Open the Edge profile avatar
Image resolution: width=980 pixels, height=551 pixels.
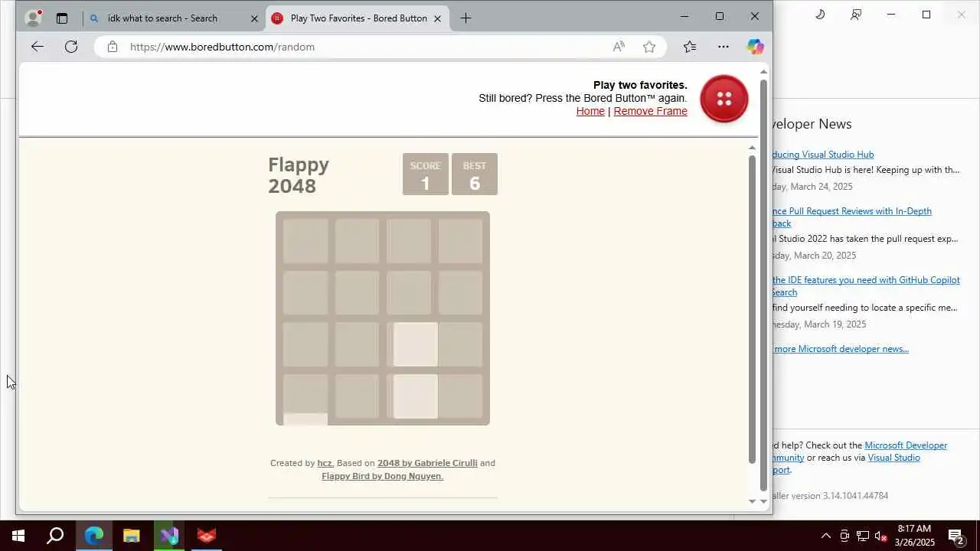point(33,18)
